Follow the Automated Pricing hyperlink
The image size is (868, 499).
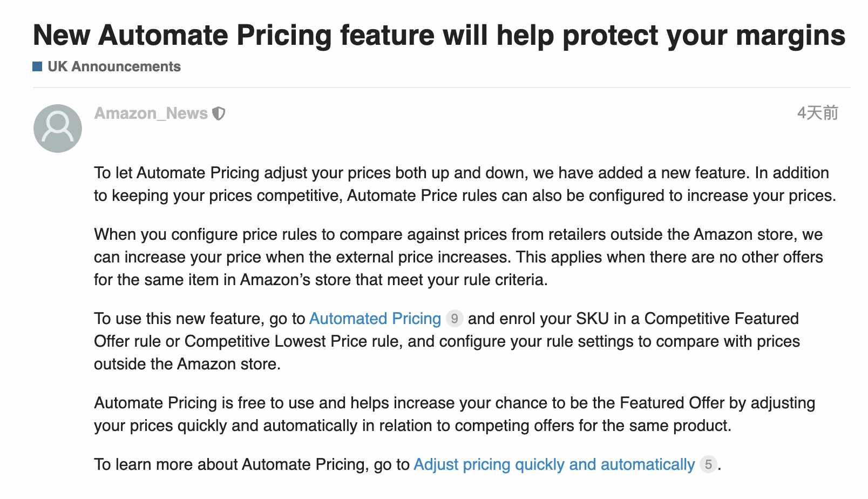pyautogui.click(x=375, y=319)
